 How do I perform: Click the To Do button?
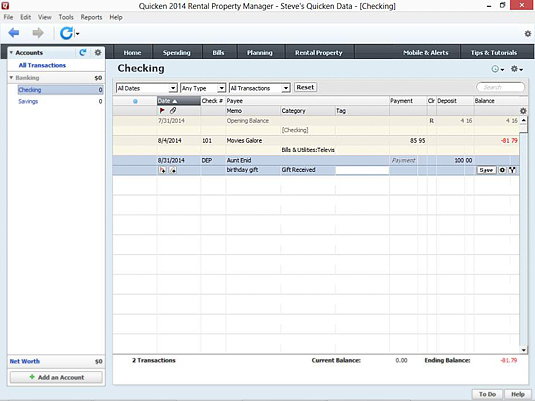coord(487,394)
